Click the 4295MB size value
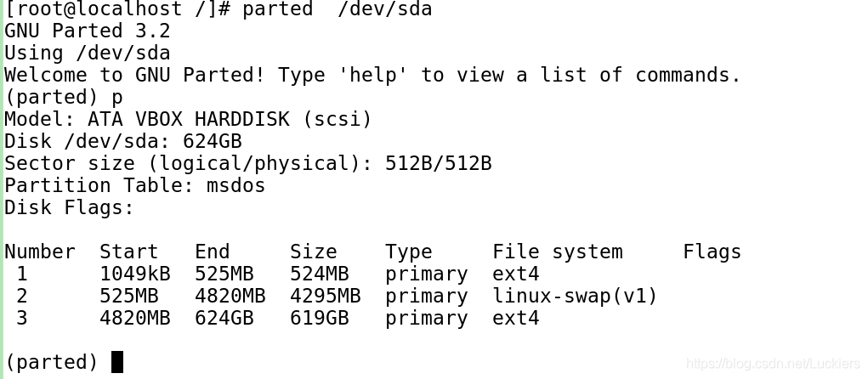Viewport: 868px width, 379px height. click(x=325, y=296)
